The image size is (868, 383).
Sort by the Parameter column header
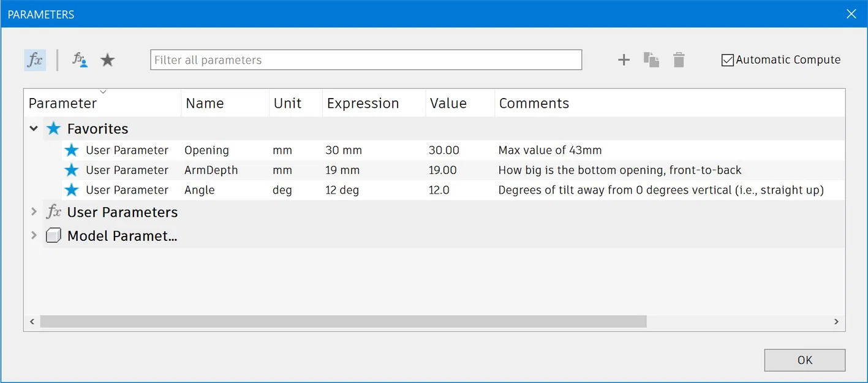(x=62, y=104)
